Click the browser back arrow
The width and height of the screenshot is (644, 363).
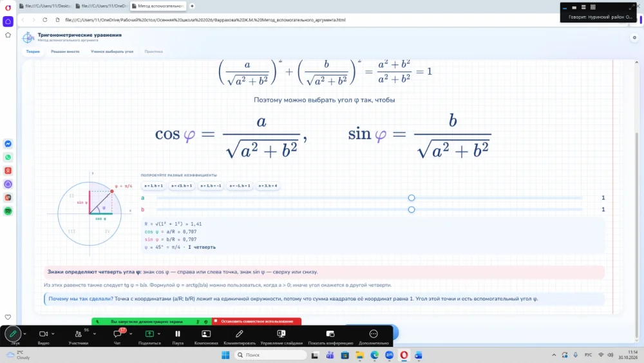click(23, 20)
